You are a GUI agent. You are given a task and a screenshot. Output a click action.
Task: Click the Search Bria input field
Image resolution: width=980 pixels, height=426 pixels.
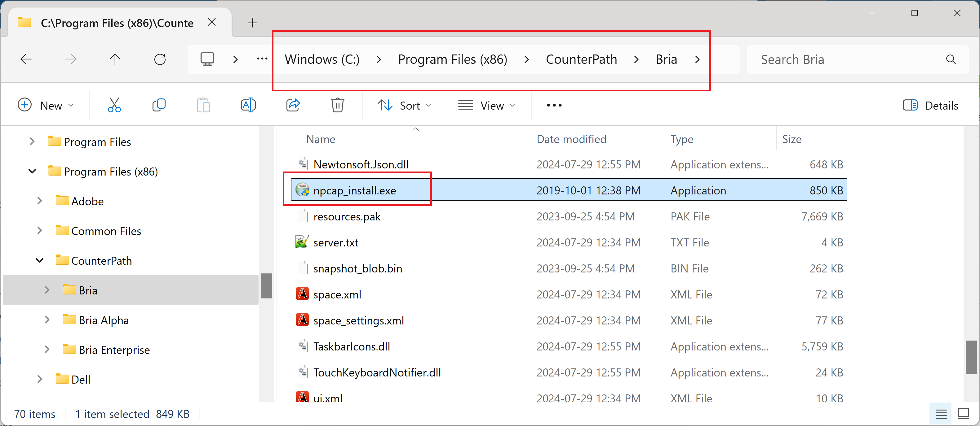(848, 59)
